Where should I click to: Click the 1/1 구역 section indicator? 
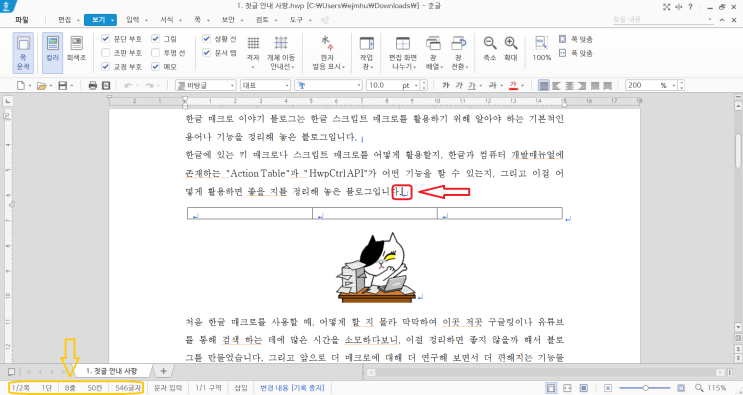click(x=208, y=388)
